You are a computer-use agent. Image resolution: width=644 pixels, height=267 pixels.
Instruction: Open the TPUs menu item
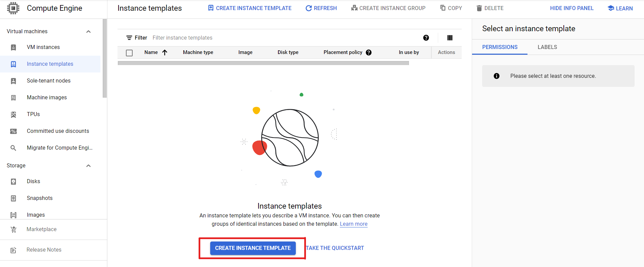pos(33,114)
